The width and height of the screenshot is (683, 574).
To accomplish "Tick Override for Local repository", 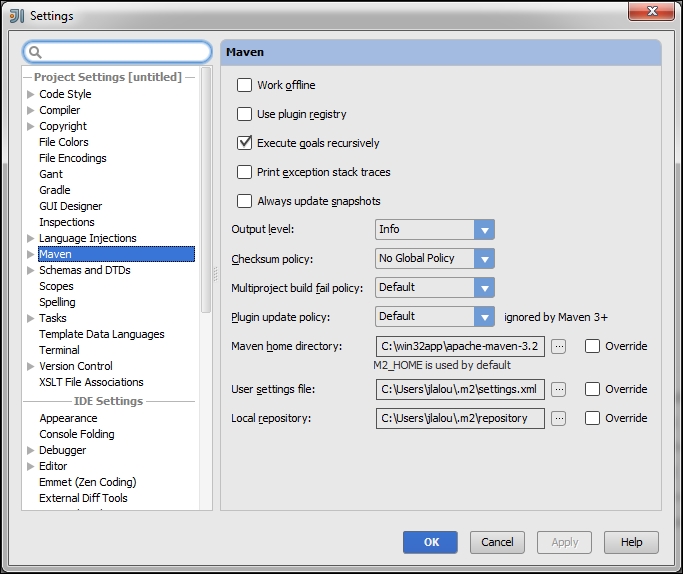I will [592, 418].
